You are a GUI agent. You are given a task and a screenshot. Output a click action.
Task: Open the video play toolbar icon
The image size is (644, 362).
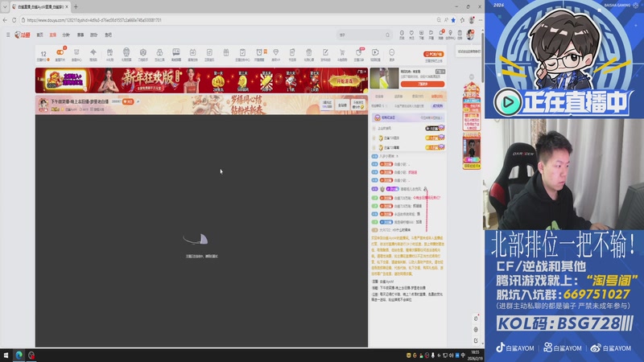click(x=375, y=52)
